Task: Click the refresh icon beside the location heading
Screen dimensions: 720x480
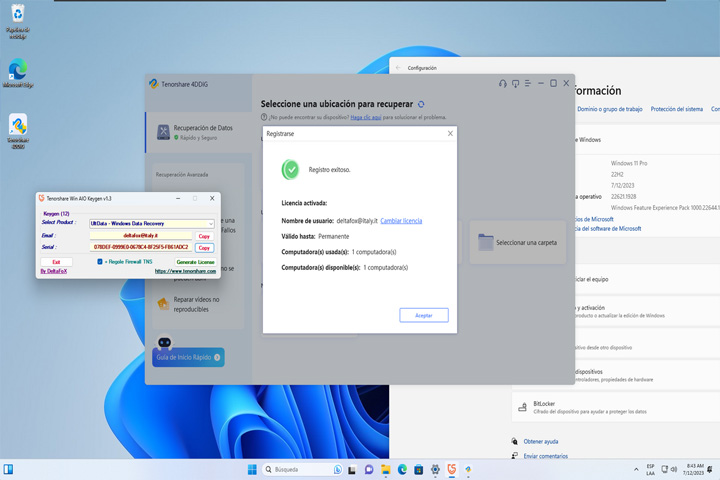Action: [421, 104]
